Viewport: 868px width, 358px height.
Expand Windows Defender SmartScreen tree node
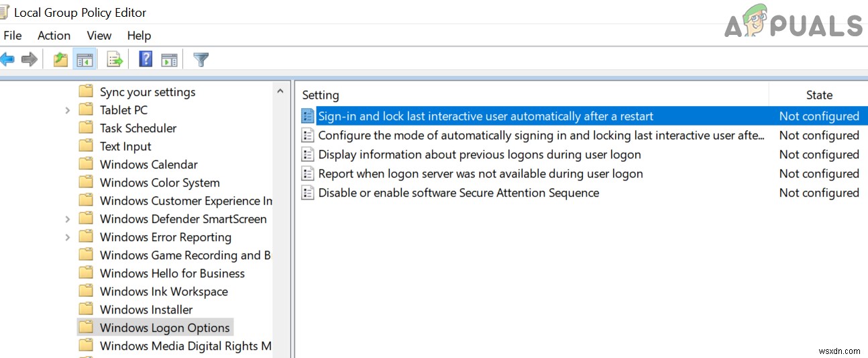coord(67,219)
